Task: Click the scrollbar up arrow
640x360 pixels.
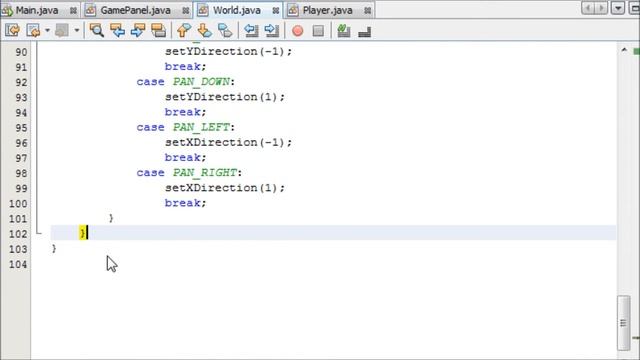Action: tap(624, 50)
